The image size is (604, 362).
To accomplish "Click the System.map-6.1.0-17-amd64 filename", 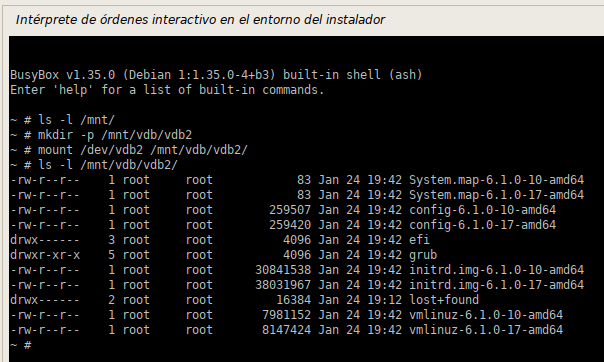I will click(x=496, y=195).
